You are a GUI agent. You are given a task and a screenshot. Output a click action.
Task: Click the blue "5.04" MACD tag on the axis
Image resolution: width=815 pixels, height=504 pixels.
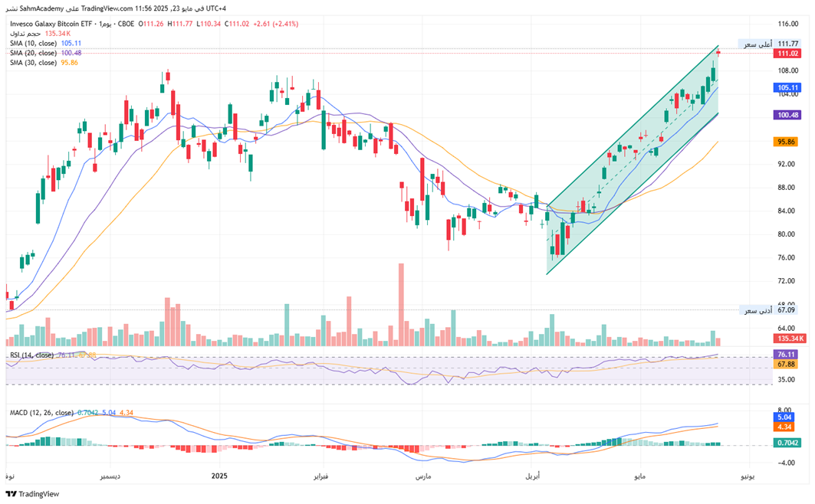tap(784, 417)
